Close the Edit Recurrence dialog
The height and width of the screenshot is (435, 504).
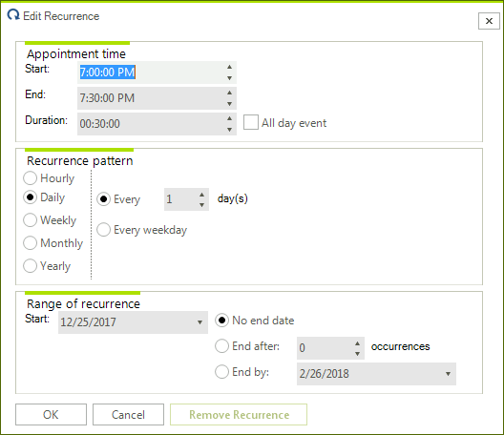click(x=489, y=21)
